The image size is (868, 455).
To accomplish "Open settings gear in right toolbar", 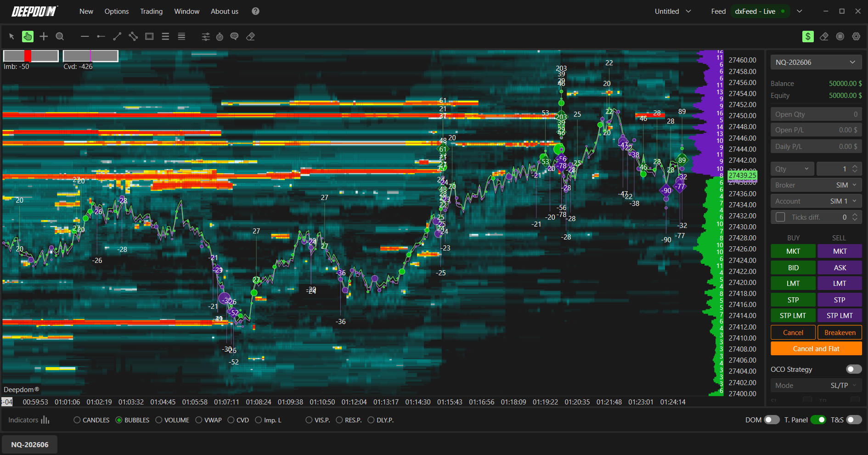I will [856, 36].
